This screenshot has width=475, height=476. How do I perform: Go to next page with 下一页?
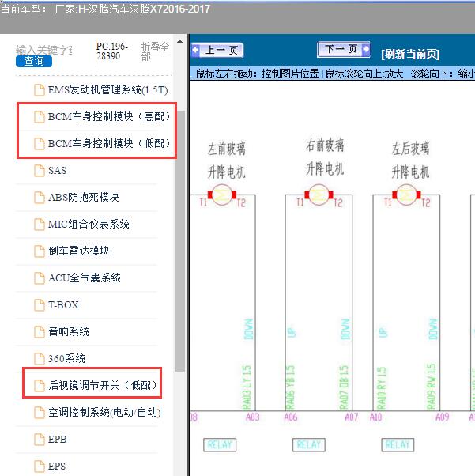344,49
